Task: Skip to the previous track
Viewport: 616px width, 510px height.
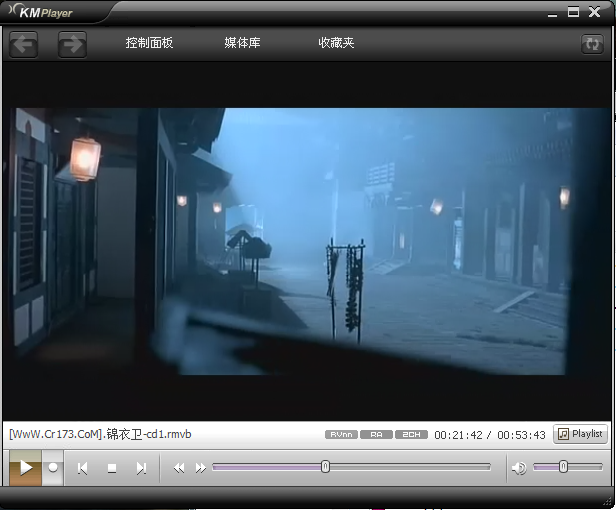Action: pos(83,467)
